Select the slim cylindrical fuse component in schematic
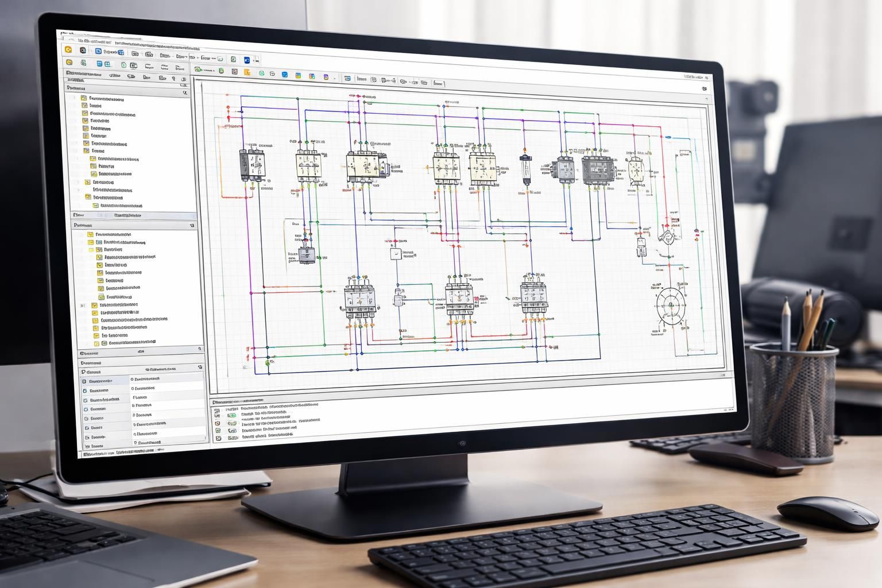 [525, 169]
